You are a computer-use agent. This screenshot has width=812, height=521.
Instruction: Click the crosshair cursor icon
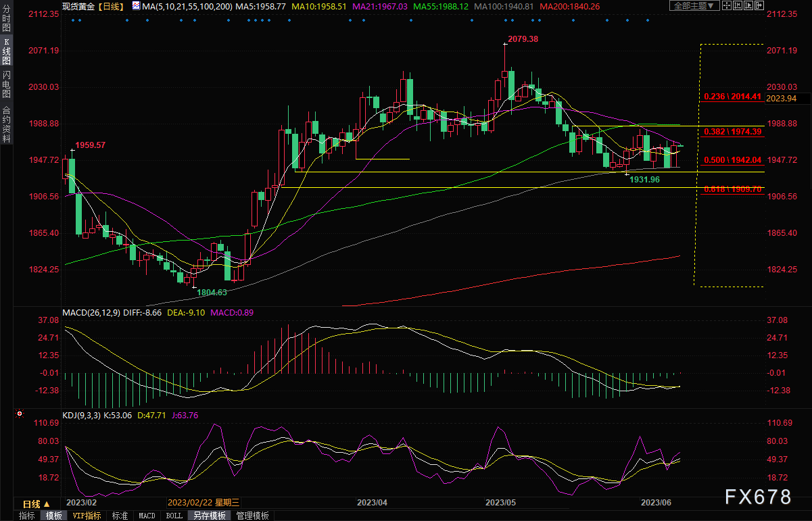click(x=725, y=6)
